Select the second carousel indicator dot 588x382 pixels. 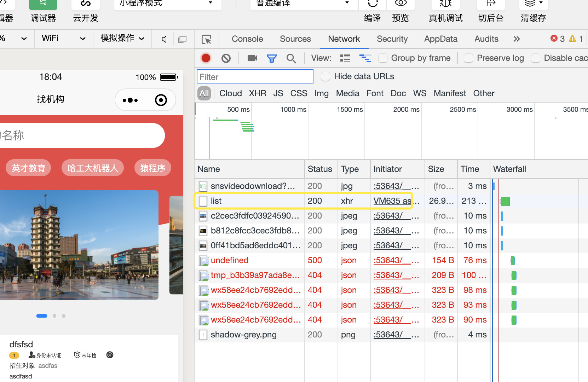[x=54, y=316]
